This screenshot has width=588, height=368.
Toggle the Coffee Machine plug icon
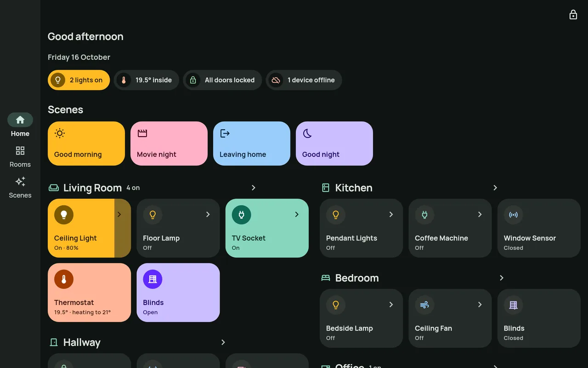[424, 214]
